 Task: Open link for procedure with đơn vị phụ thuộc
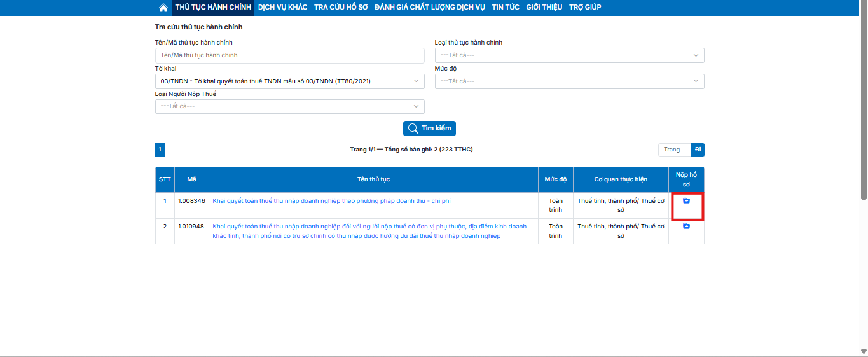369,231
